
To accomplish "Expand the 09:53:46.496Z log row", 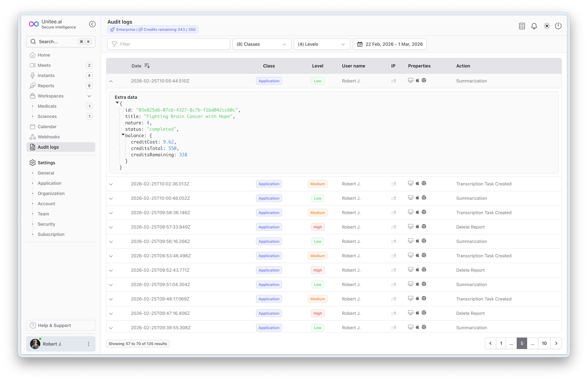I will click(111, 256).
